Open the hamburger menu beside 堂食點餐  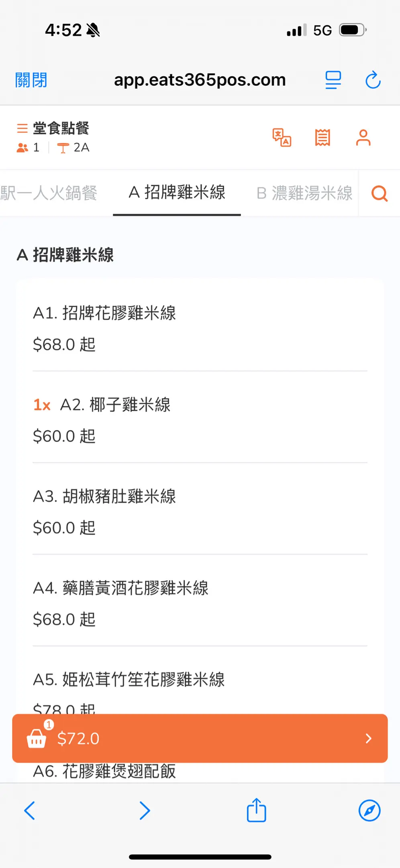[22, 129]
